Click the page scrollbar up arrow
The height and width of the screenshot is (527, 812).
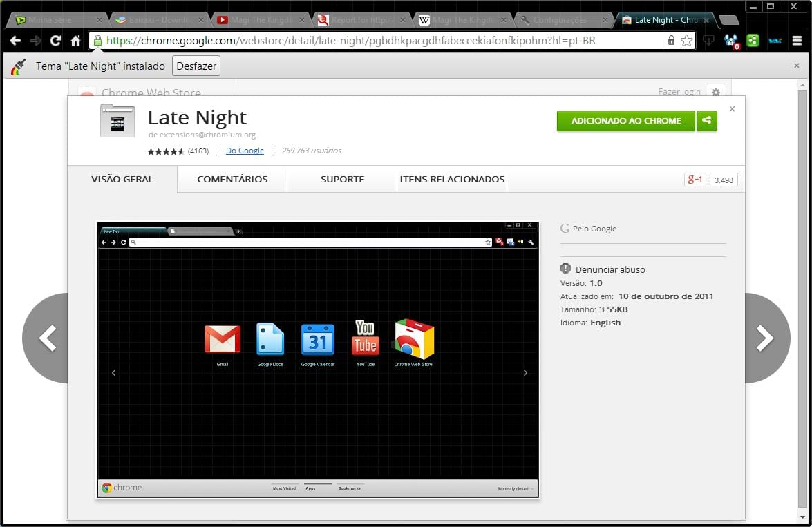[803, 85]
